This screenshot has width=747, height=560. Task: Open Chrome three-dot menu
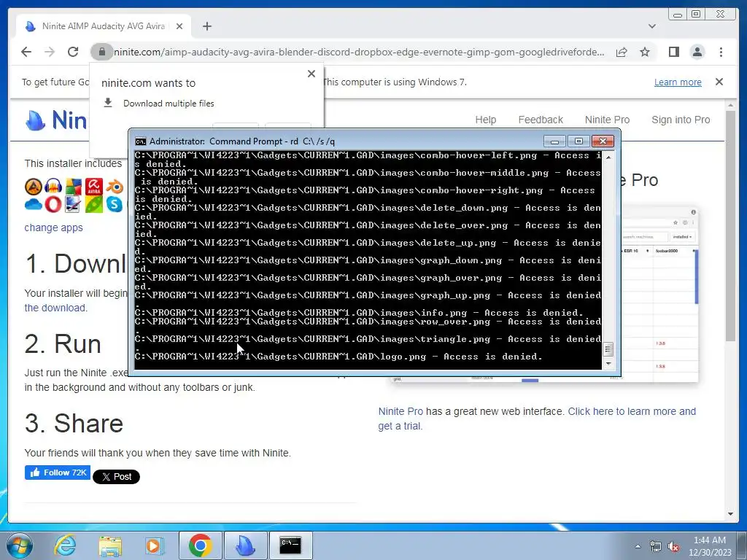(x=721, y=52)
